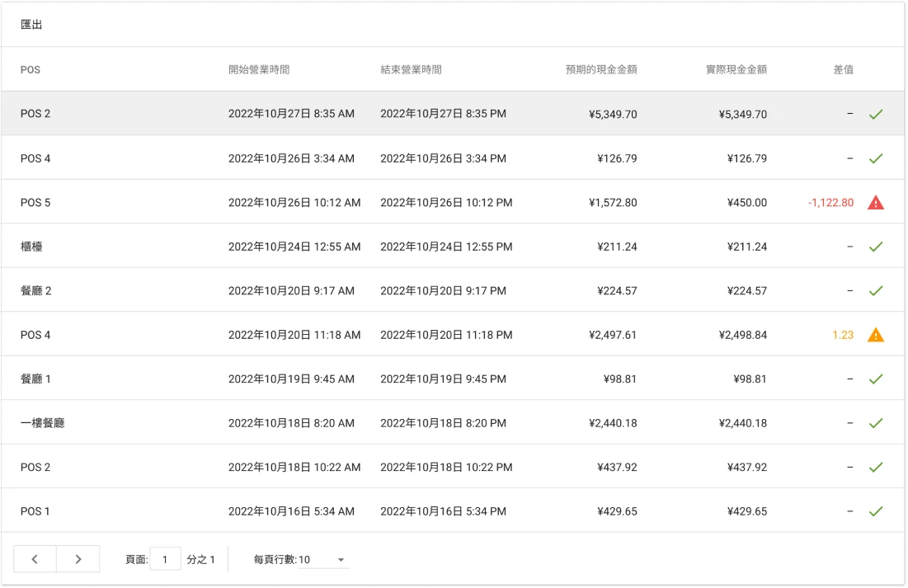Sort by 差值 column header
The image size is (908, 588).
click(843, 70)
